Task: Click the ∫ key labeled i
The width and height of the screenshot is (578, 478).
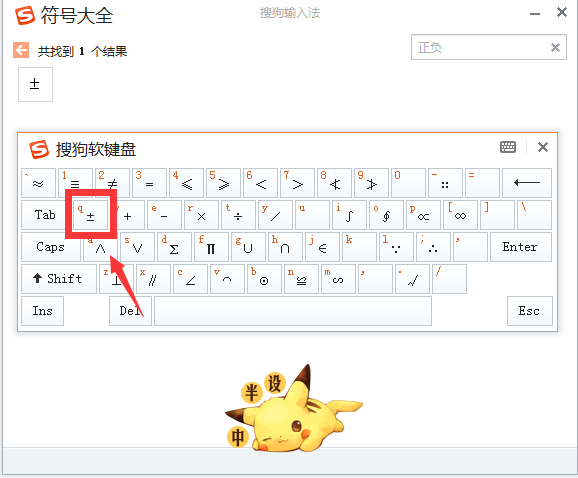Action: [x=349, y=215]
